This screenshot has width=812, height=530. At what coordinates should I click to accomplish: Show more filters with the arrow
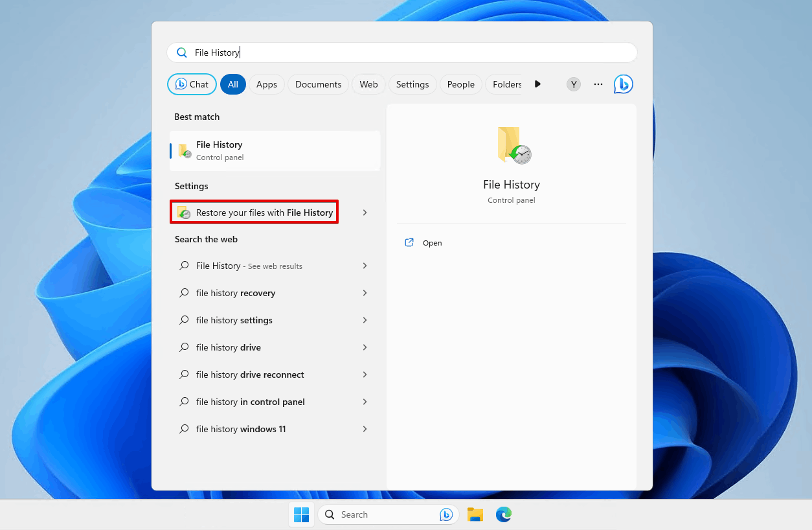[537, 84]
